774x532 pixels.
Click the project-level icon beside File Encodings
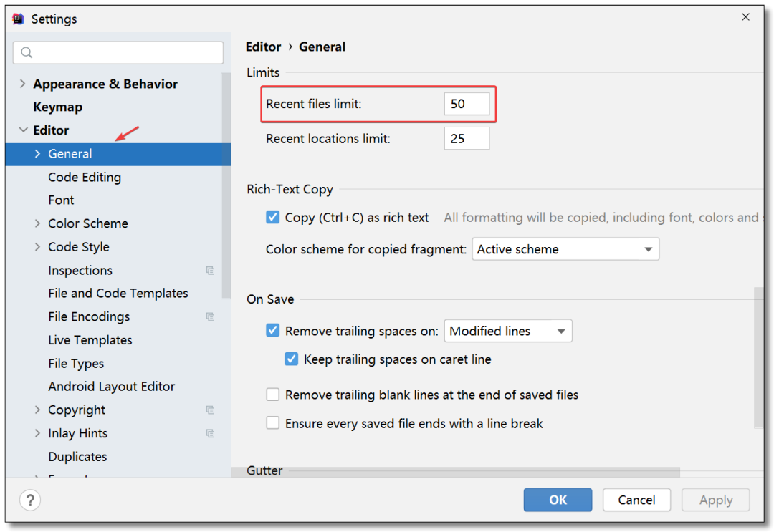coord(210,316)
